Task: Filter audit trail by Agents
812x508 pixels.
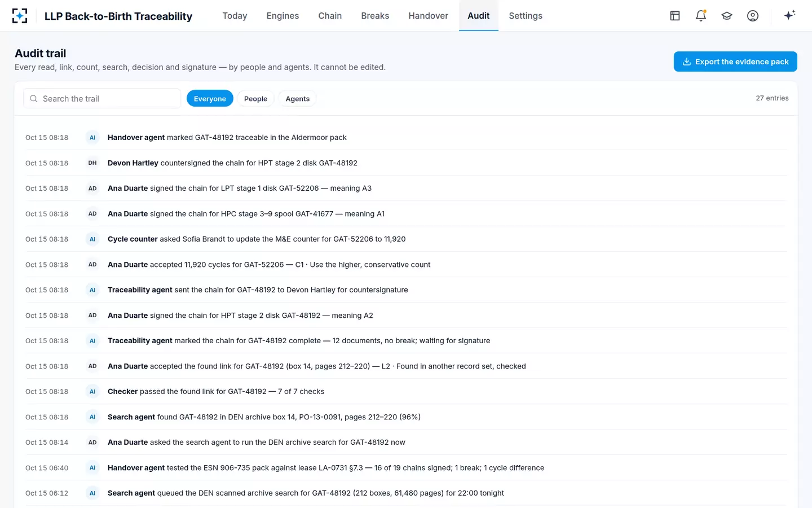Action: (298, 99)
